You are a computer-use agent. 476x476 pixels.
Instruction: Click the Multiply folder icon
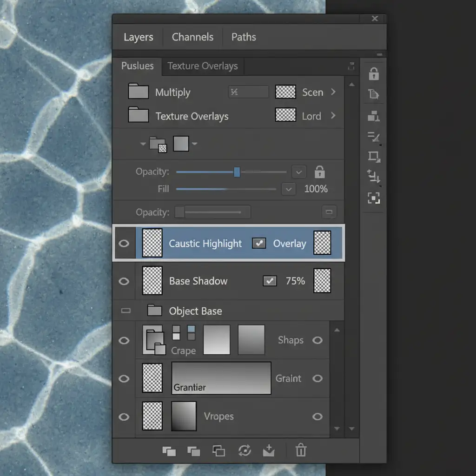(138, 92)
